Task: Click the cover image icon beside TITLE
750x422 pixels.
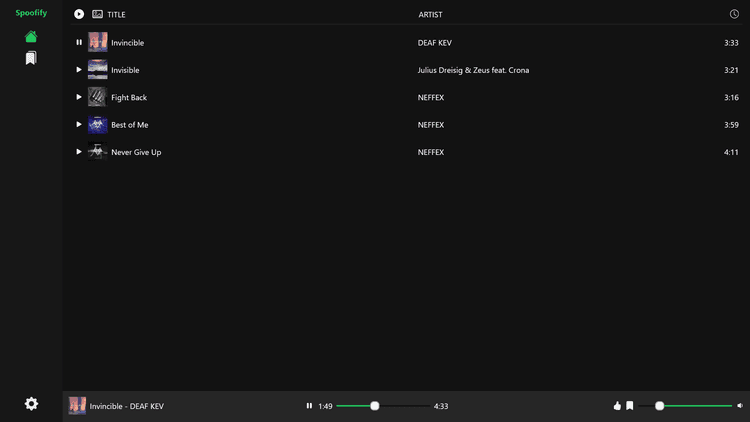Action: click(97, 14)
